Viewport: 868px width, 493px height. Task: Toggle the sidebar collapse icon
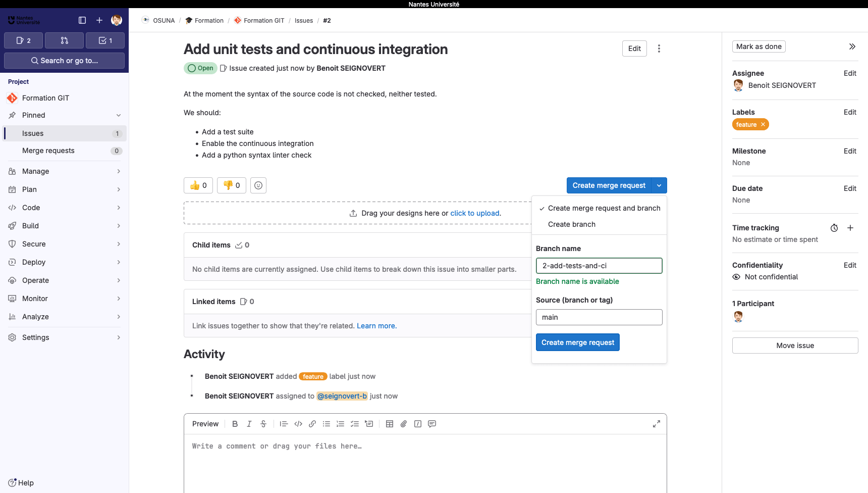pos(82,20)
